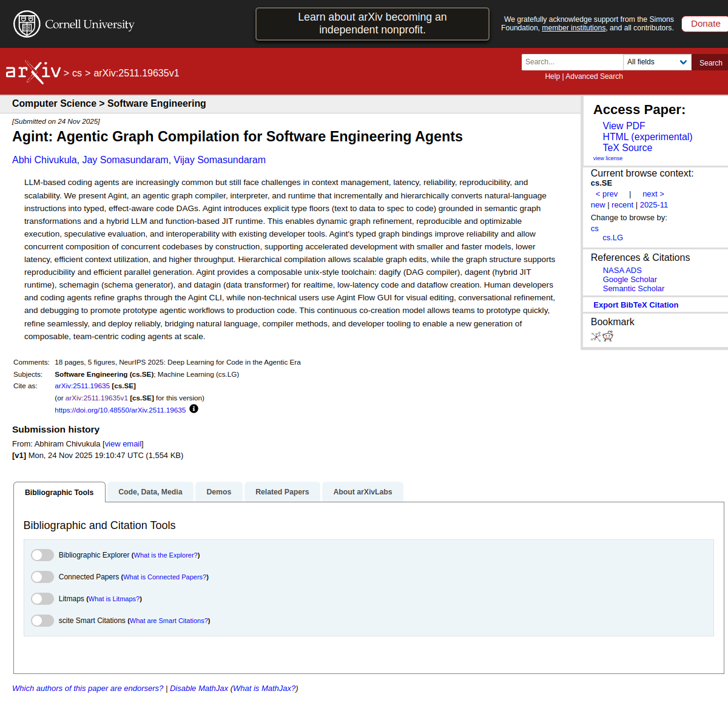Open 2025-11 monthly listing
This screenshot has width=728, height=728.
[654, 205]
